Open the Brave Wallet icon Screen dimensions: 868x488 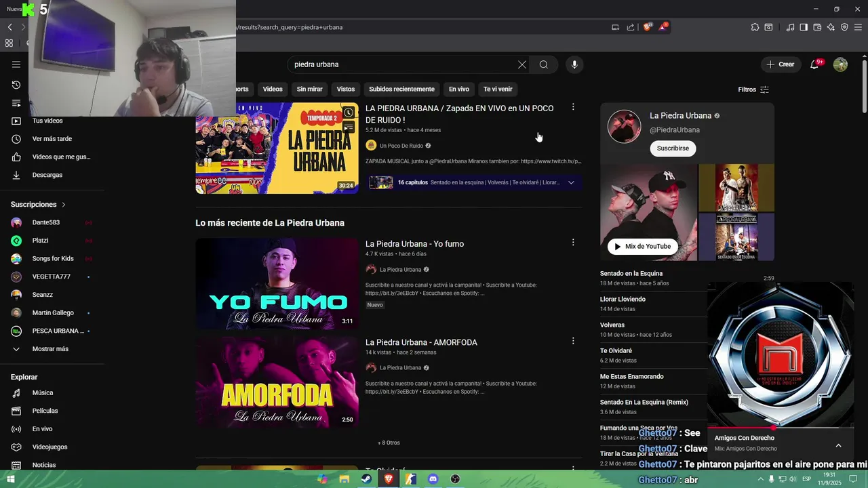click(x=817, y=27)
